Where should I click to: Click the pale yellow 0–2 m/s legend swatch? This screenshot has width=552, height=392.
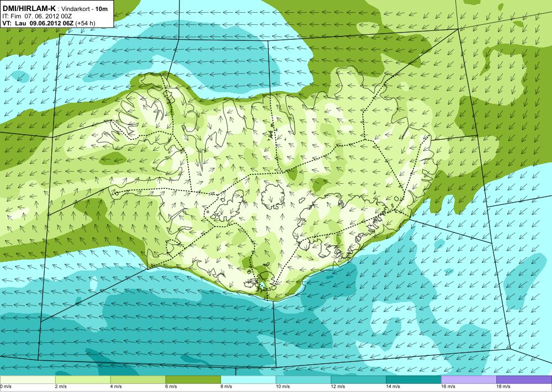tap(28, 379)
